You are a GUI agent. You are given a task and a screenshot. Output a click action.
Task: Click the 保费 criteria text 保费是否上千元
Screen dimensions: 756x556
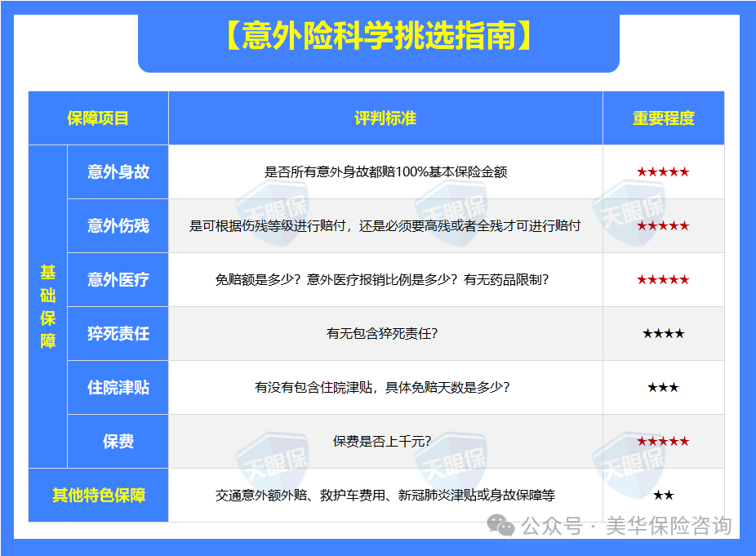[380, 438]
